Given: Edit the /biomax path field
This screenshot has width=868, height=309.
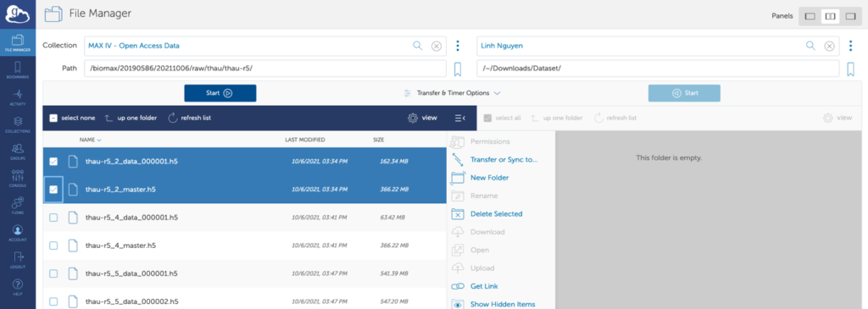Looking at the screenshot, I should pos(265,69).
